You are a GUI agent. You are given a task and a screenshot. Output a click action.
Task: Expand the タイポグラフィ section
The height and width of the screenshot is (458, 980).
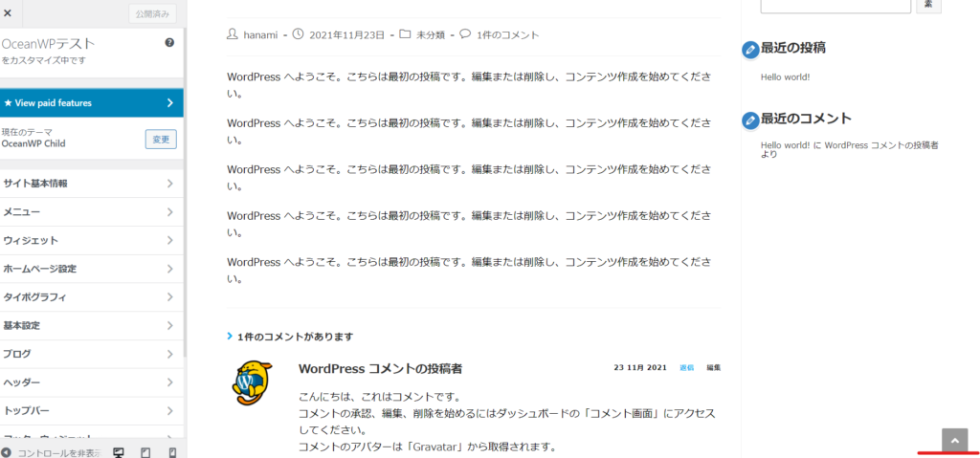pos(92,297)
